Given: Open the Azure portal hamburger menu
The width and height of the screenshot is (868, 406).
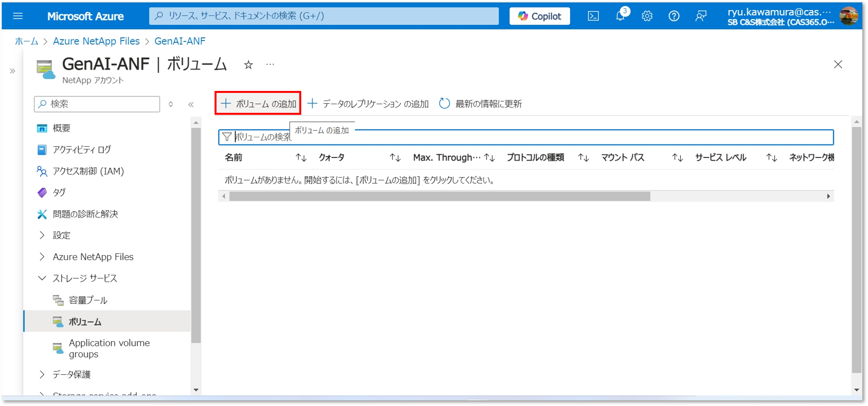Looking at the screenshot, I should click(x=18, y=16).
